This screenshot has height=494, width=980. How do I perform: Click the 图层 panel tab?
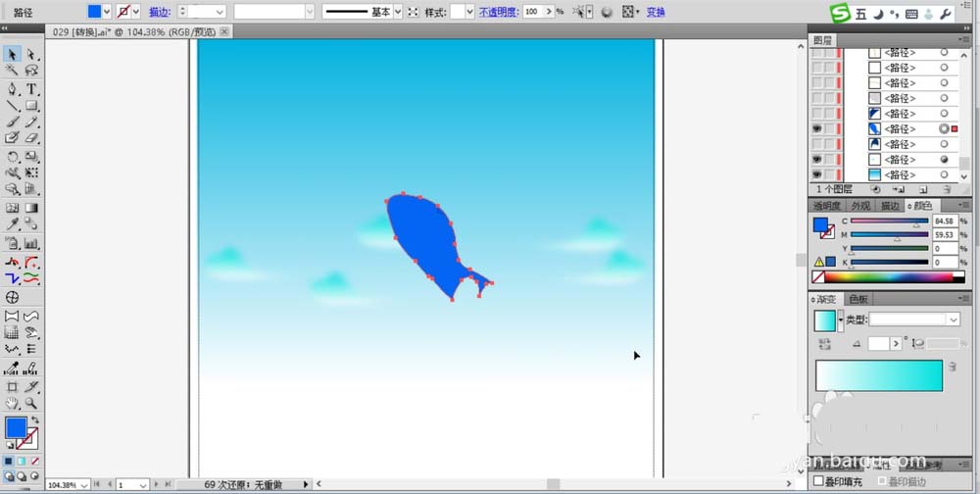[x=822, y=40]
